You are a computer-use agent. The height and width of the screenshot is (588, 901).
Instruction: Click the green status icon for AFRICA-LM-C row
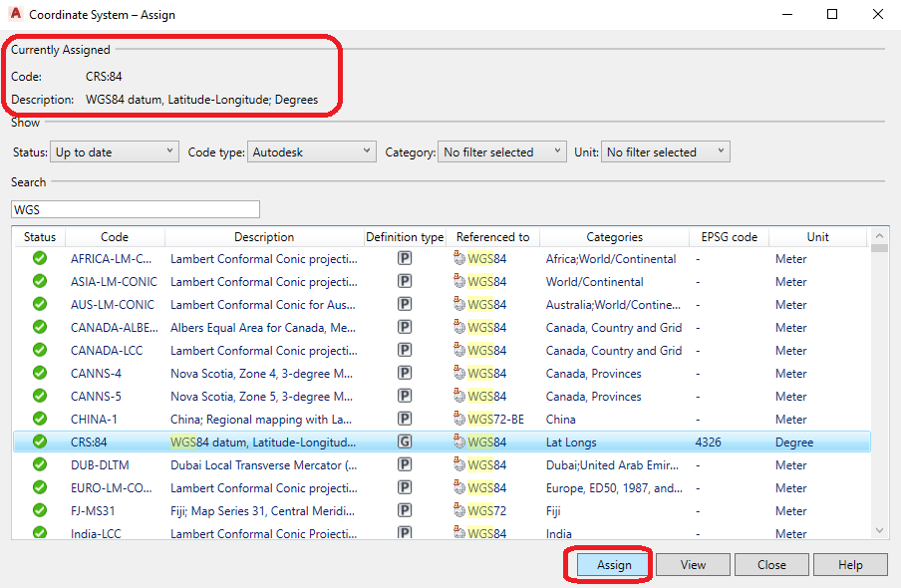40,259
